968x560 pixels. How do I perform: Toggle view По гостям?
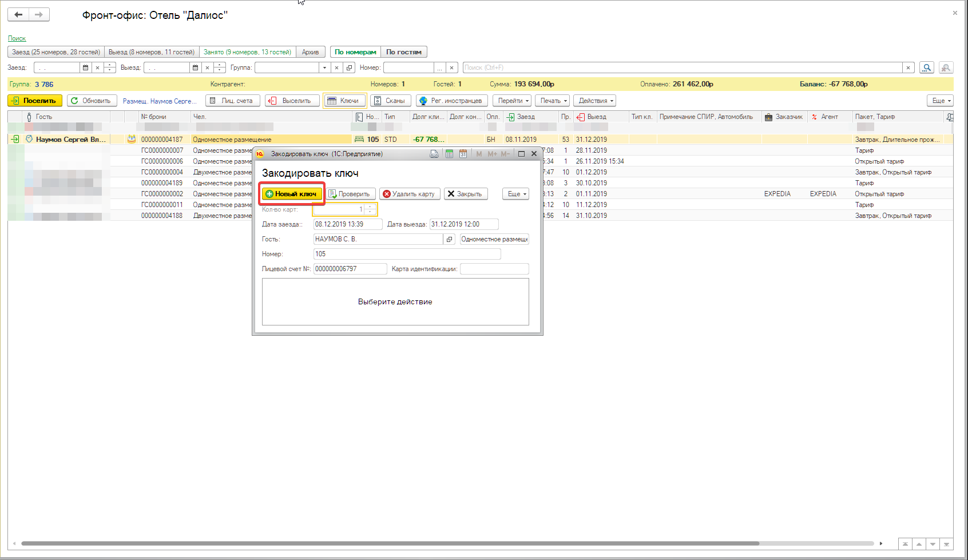pyautogui.click(x=404, y=52)
